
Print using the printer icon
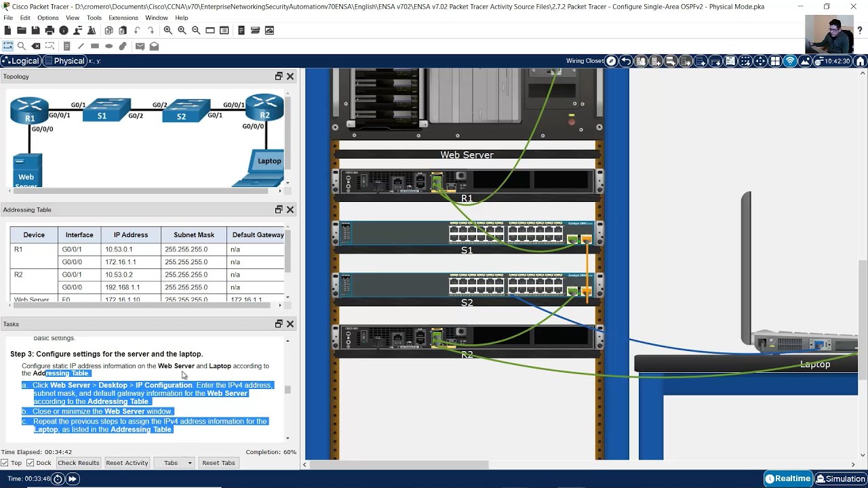pos(50,30)
